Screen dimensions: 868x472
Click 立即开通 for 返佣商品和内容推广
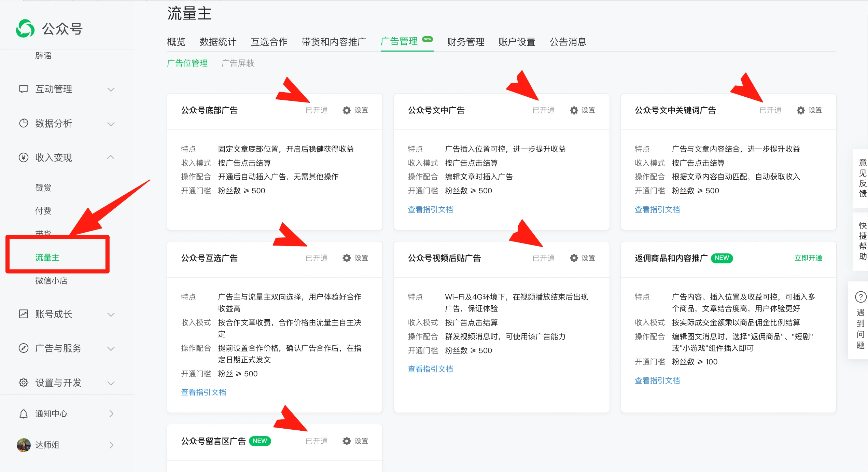click(x=808, y=258)
